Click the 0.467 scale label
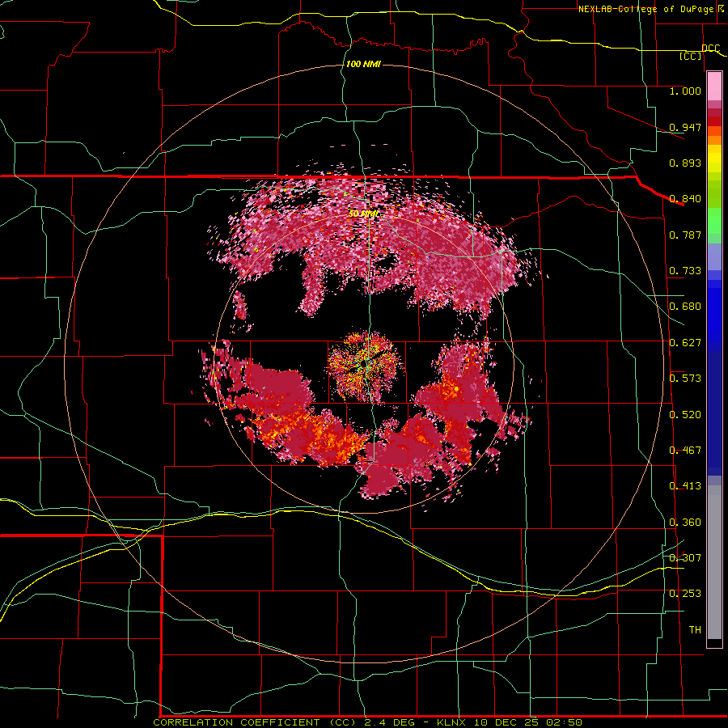The height and width of the screenshot is (728, 728). (685, 451)
